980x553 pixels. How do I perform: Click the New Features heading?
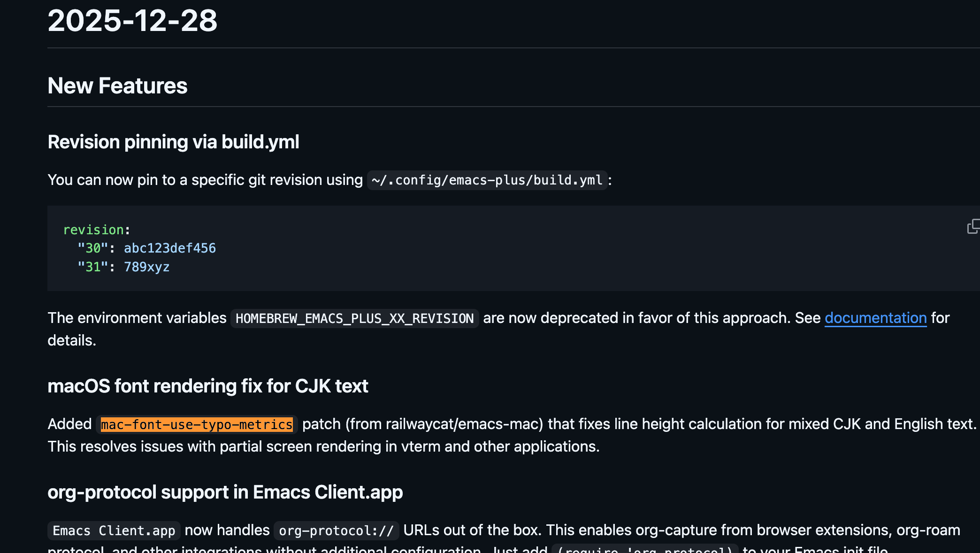pyautogui.click(x=117, y=86)
